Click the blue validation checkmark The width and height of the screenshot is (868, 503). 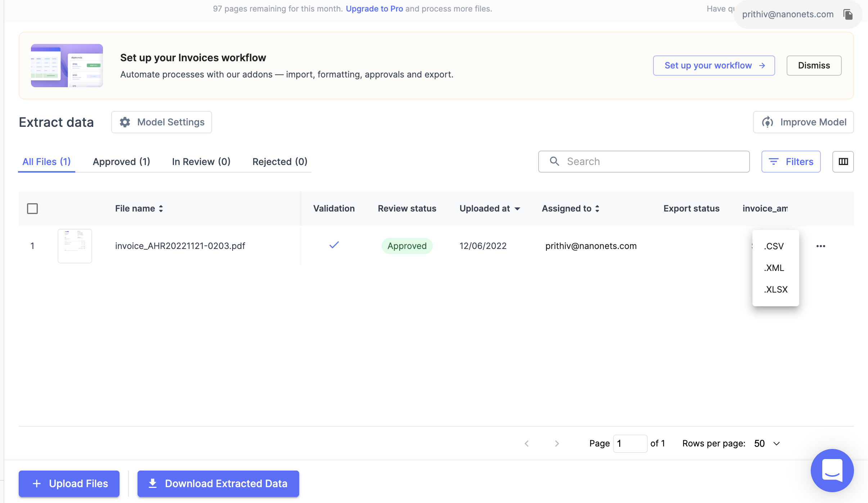(x=333, y=245)
